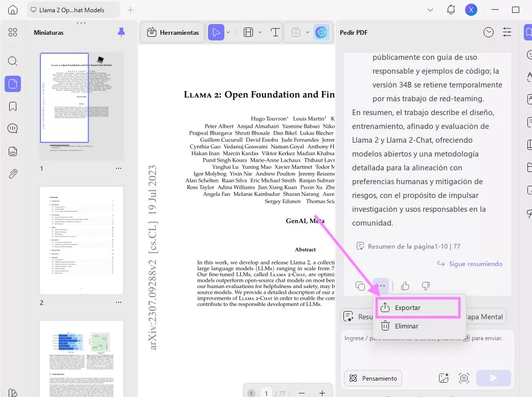The width and height of the screenshot is (532, 397).
Task: Select page 2 thumbnail
Action: pos(81,240)
